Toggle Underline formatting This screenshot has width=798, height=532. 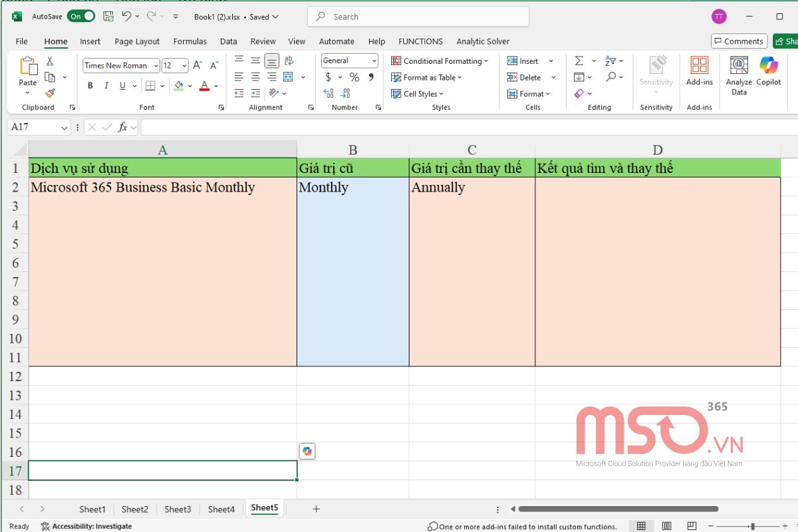122,86
